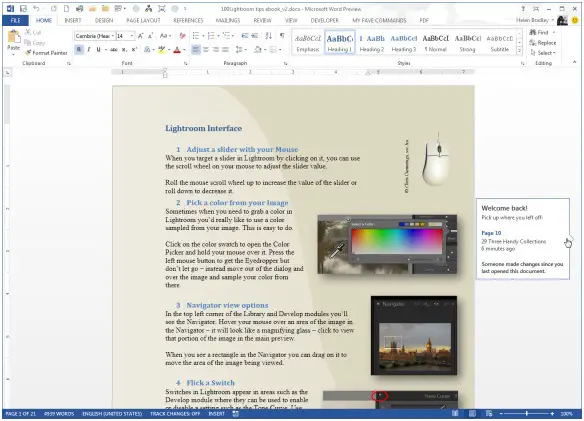Viewport: 584px width, 421px height.
Task: Toggle Track Changes in status bar
Action: click(x=175, y=414)
